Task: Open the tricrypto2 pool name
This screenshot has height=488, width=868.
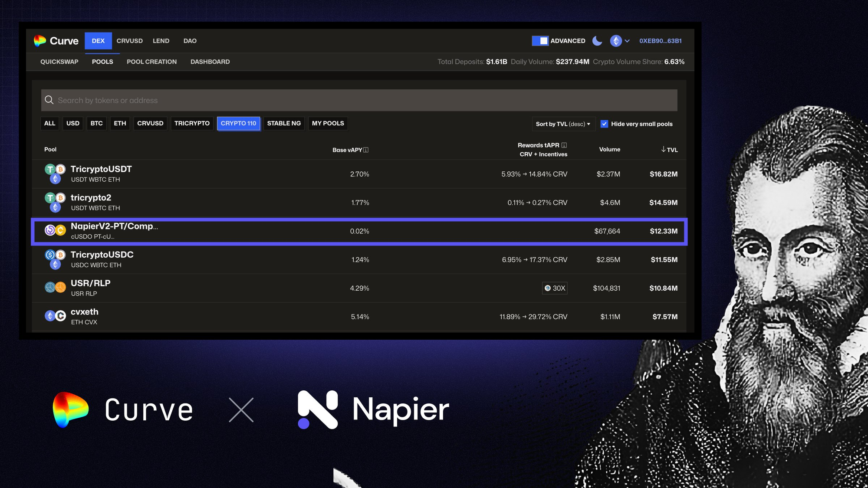Action: pos(91,198)
